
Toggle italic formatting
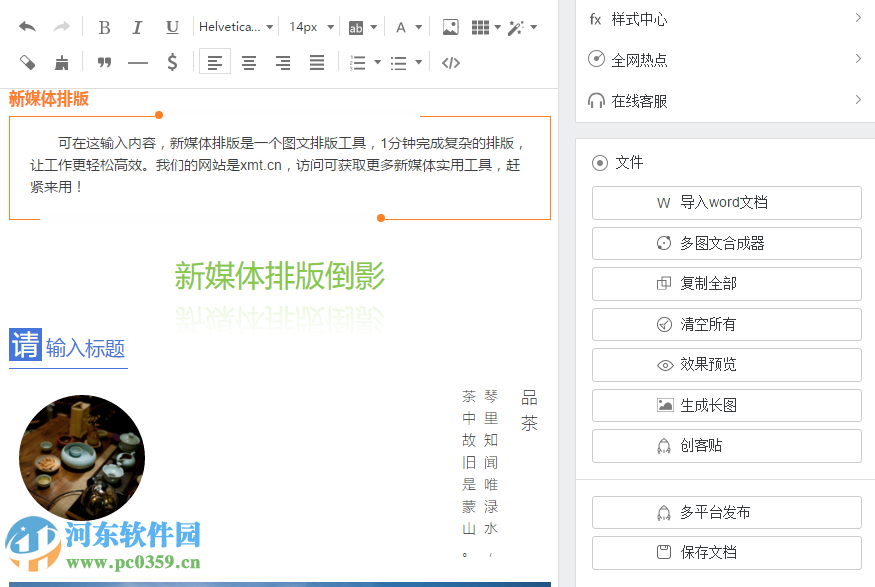[137, 27]
